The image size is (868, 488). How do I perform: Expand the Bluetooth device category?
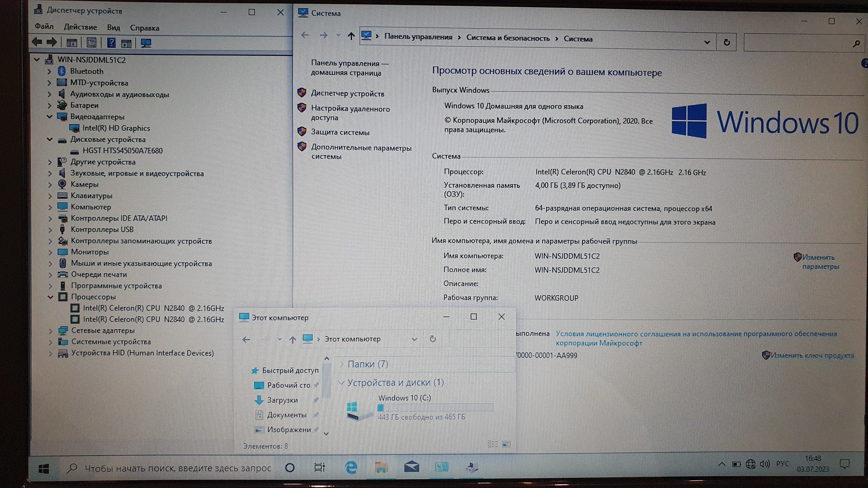(49, 71)
